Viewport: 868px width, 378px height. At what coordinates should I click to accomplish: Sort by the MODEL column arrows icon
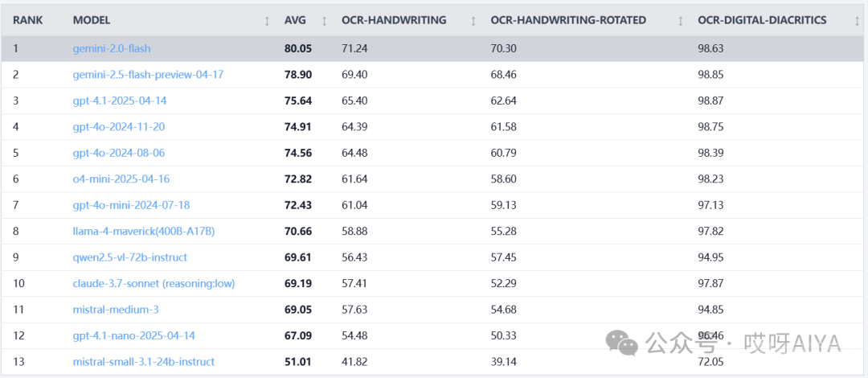[267, 20]
